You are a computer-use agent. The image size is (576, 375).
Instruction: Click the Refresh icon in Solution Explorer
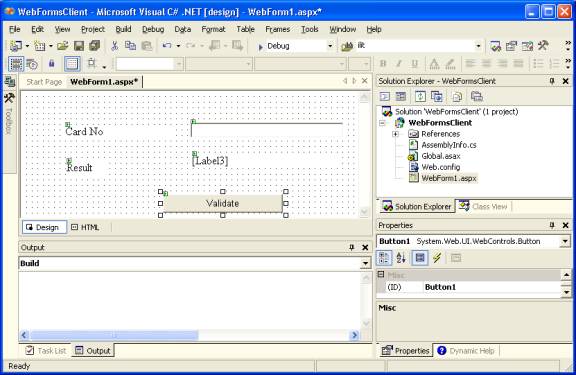pos(420,97)
